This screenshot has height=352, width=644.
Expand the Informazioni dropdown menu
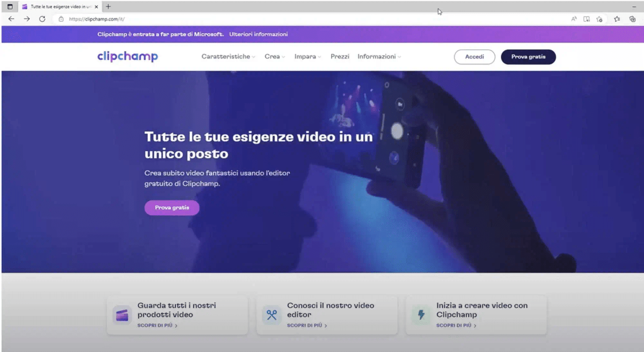pyautogui.click(x=379, y=57)
